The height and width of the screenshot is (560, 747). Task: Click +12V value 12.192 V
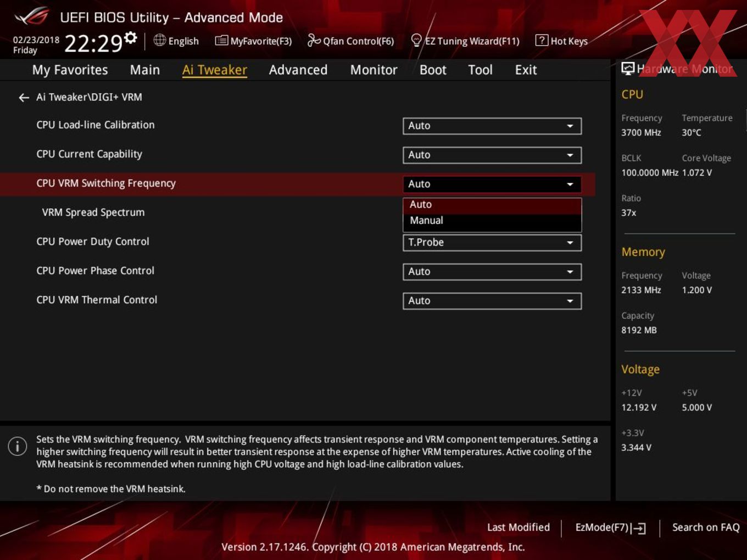click(x=639, y=407)
